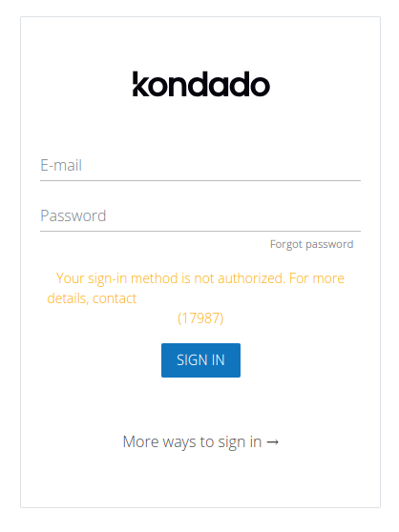Click the arrow next to More ways to sign in

(x=273, y=441)
